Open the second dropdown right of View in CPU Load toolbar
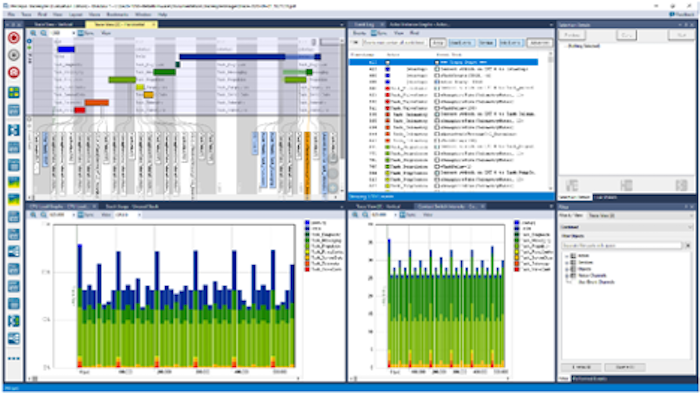Screen dimensions: 700x393 point(139,215)
